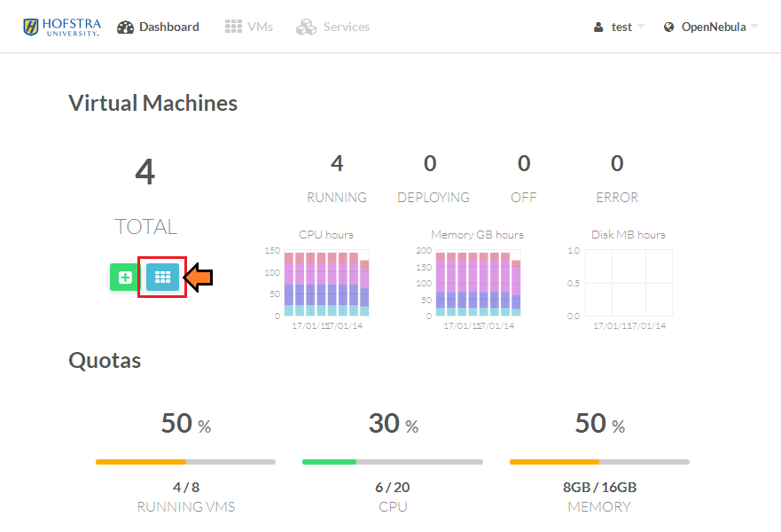
Task: Go to the Services tab
Action: pyautogui.click(x=346, y=27)
